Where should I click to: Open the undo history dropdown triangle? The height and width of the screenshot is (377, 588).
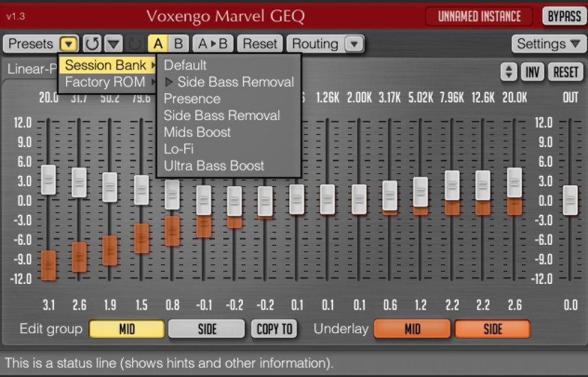(x=114, y=44)
